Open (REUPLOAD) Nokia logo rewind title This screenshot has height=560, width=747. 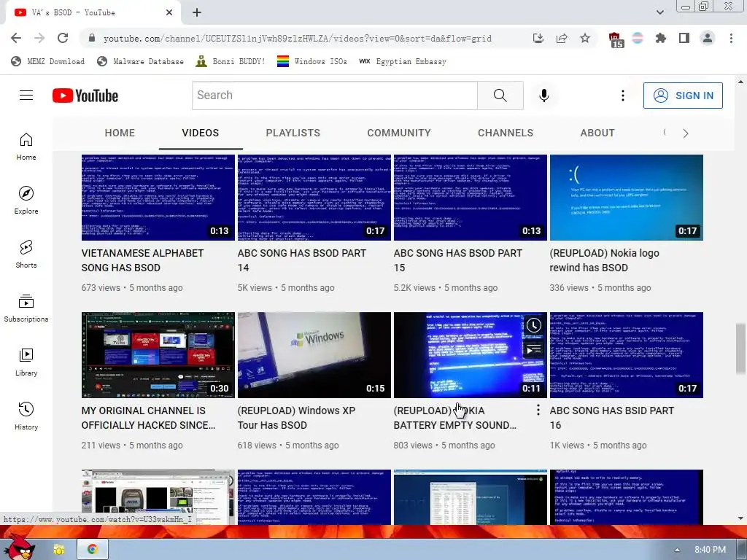pos(605,260)
